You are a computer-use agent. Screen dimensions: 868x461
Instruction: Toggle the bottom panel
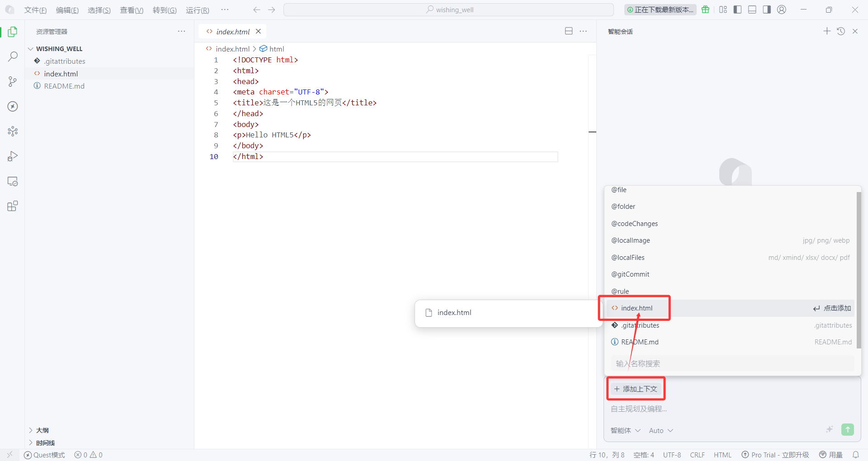(x=752, y=9)
